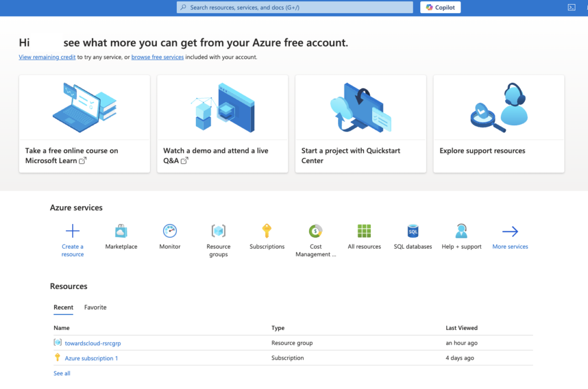This screenshot has height=389, width=588.
Task: Click the Type column header
Action: (x=278, y=328)
